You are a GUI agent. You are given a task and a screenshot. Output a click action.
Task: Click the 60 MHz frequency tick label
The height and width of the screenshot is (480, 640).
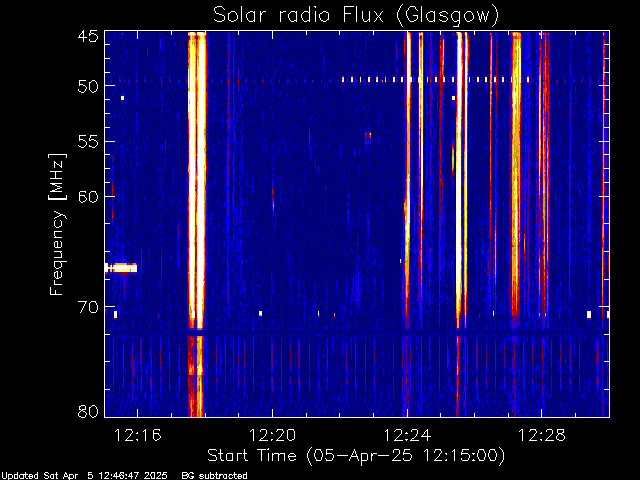point(88,197)
